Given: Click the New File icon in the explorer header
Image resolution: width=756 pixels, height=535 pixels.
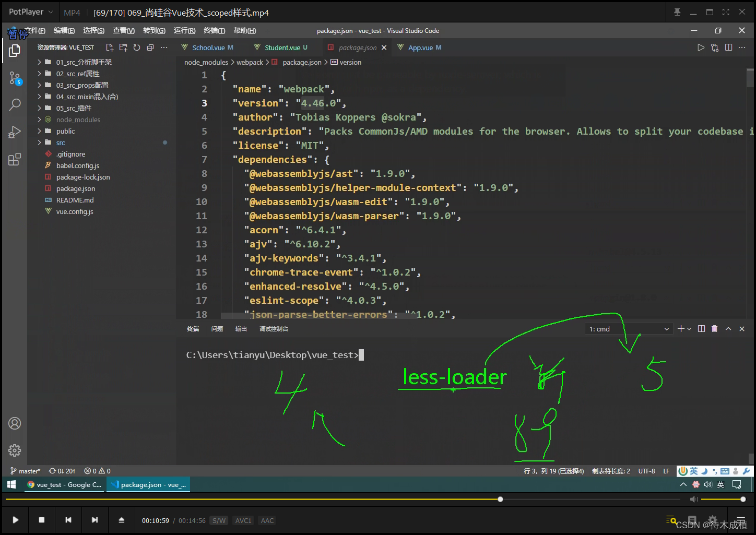Looking at the screenshot, I should coord(110,47).
